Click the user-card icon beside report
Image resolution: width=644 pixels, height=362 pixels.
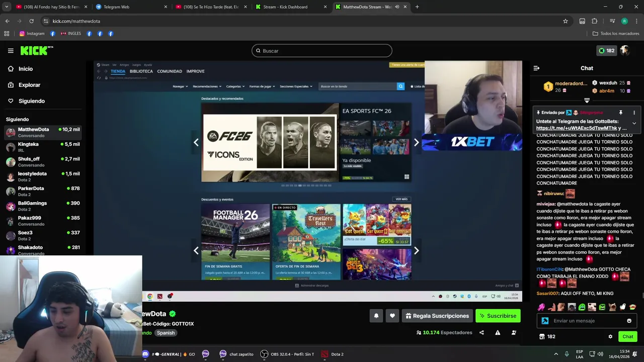(514, 332)
